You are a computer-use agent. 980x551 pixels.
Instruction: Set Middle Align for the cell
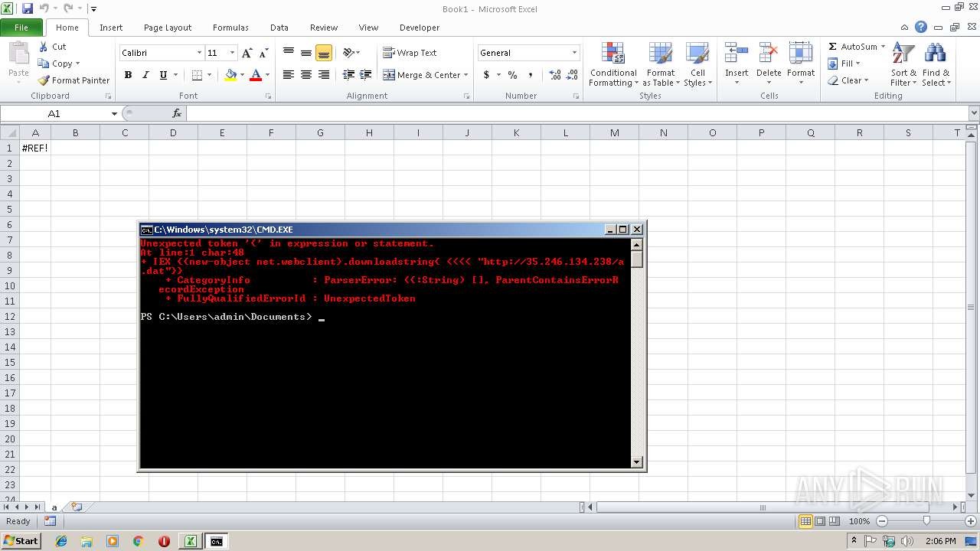pos(306,53)
